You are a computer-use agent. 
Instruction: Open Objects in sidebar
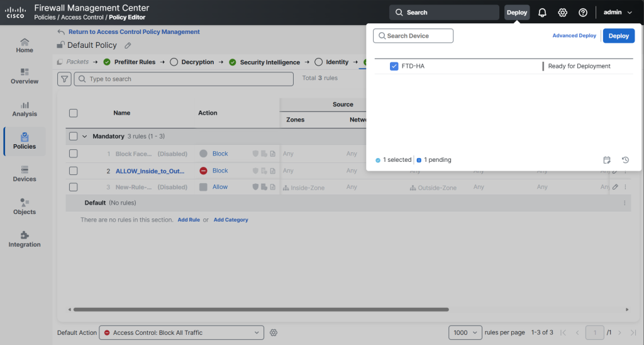click(25, 207)
